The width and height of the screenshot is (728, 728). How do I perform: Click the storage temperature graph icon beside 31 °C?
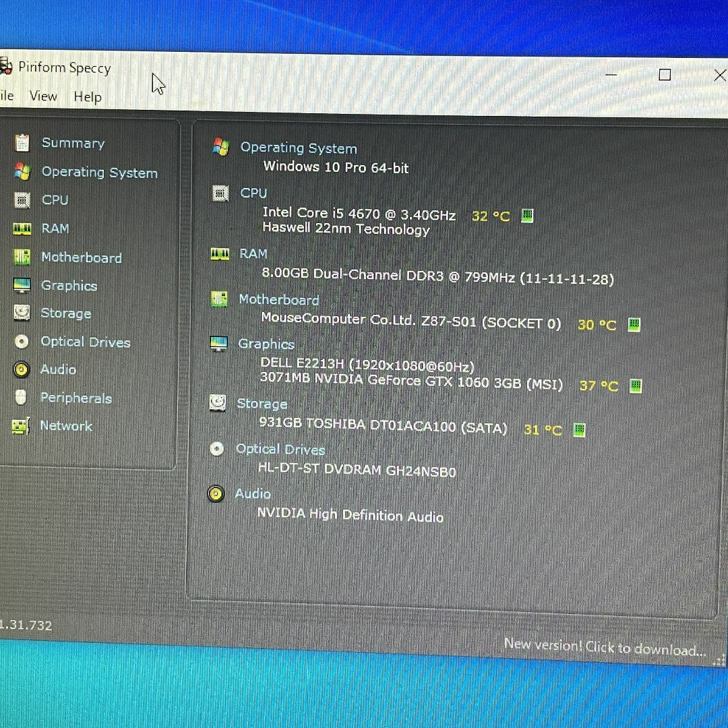coord(579,429)
